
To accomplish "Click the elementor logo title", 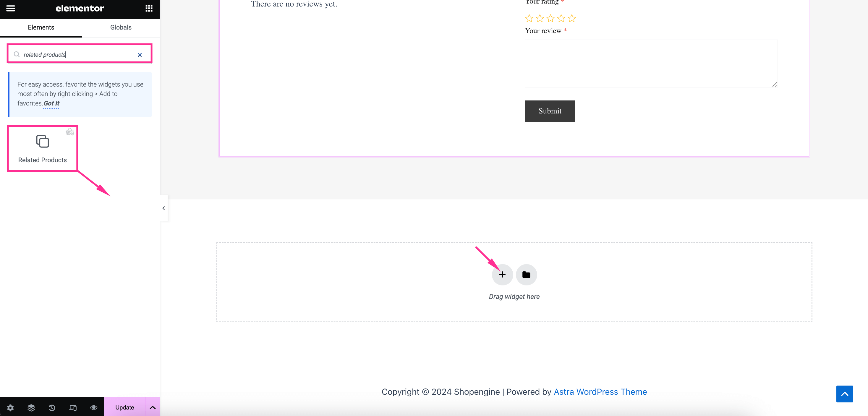I will click(80, 9).
